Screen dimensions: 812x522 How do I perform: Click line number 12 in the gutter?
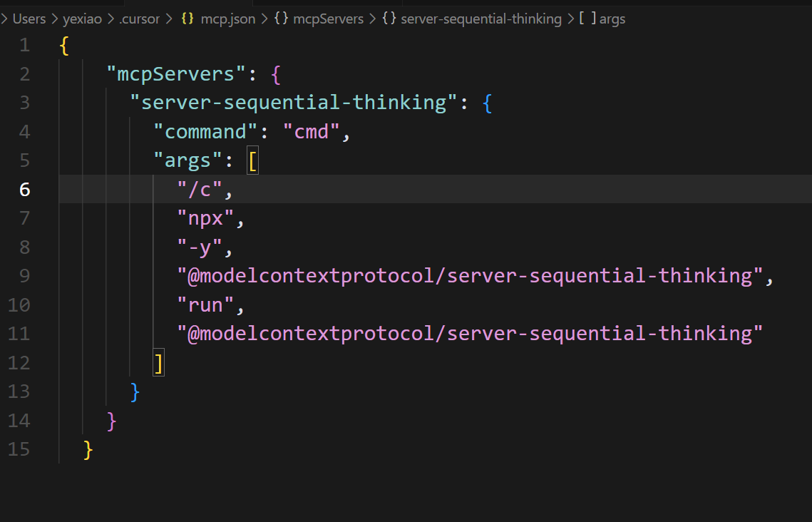19,362
